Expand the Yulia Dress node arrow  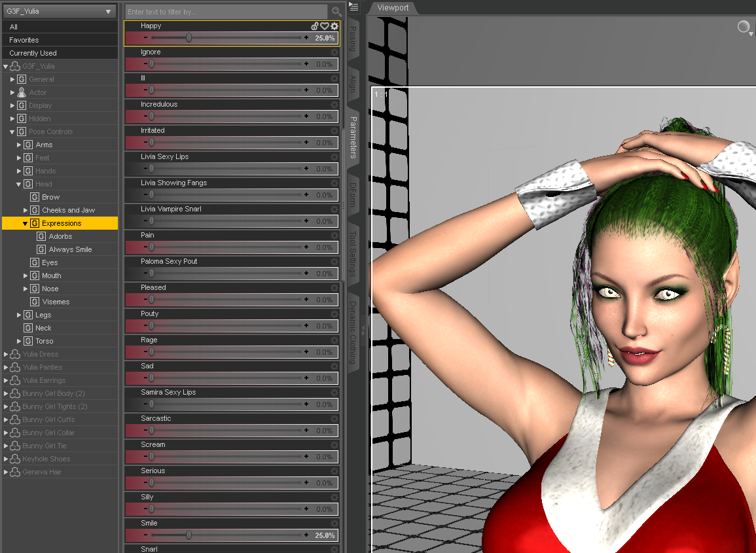[6, 354]
